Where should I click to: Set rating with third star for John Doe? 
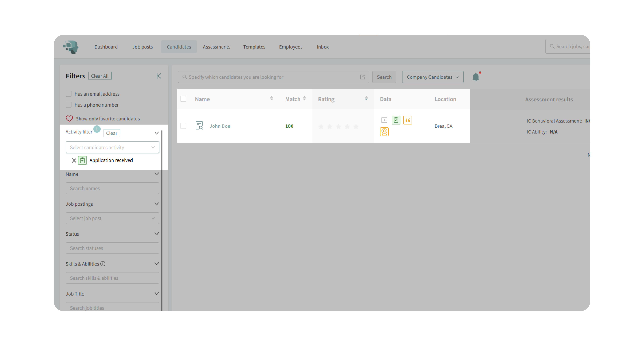338,126
